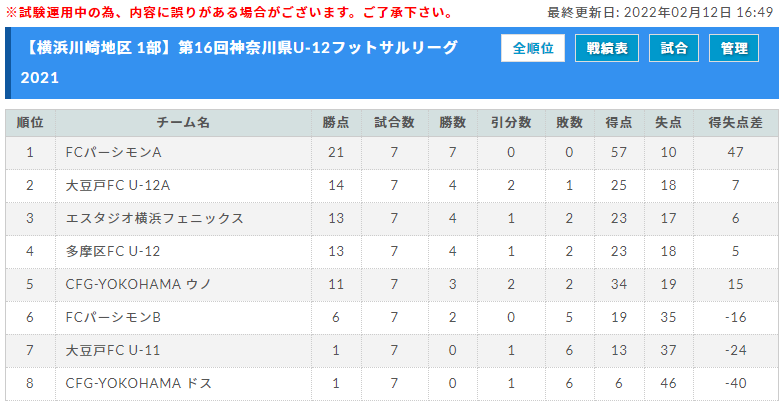Select the CFG-YOKOHAMA ドス row

[x=392, y=384]
